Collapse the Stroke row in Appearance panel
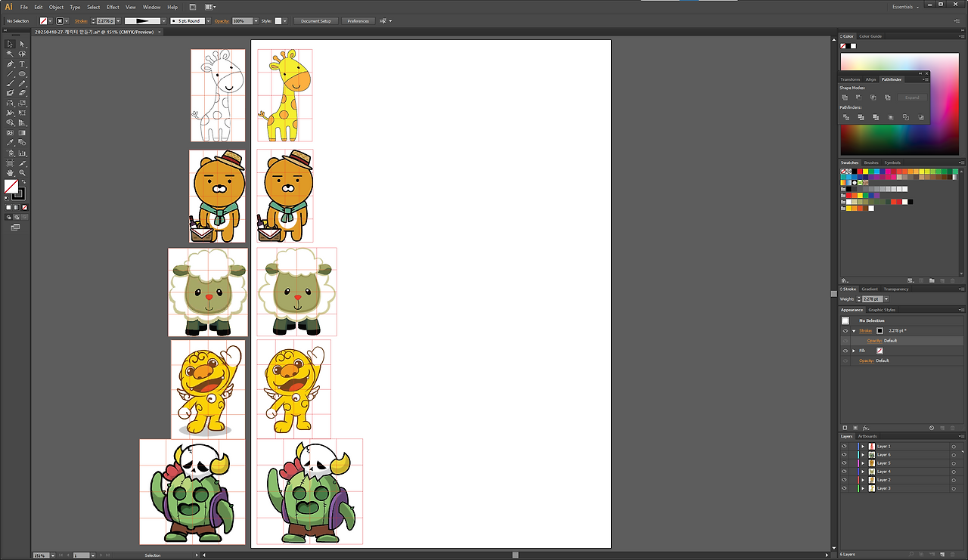The image size is (968, 560). click(x=854, y=331)
